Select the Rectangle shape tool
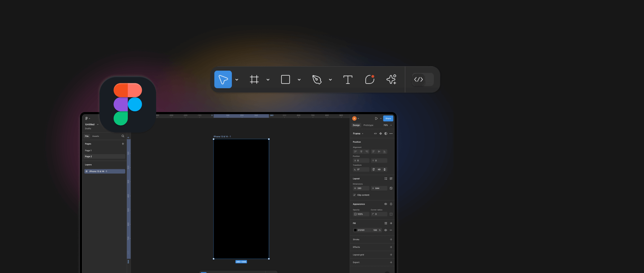This screenshot has height=273, width=644. (285, 80)
